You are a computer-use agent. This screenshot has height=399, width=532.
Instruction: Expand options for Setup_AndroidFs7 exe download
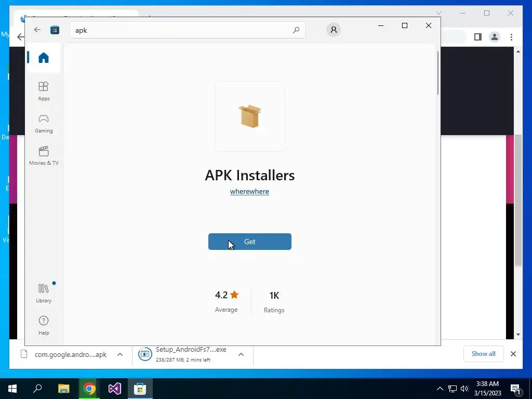pos(241,354)
